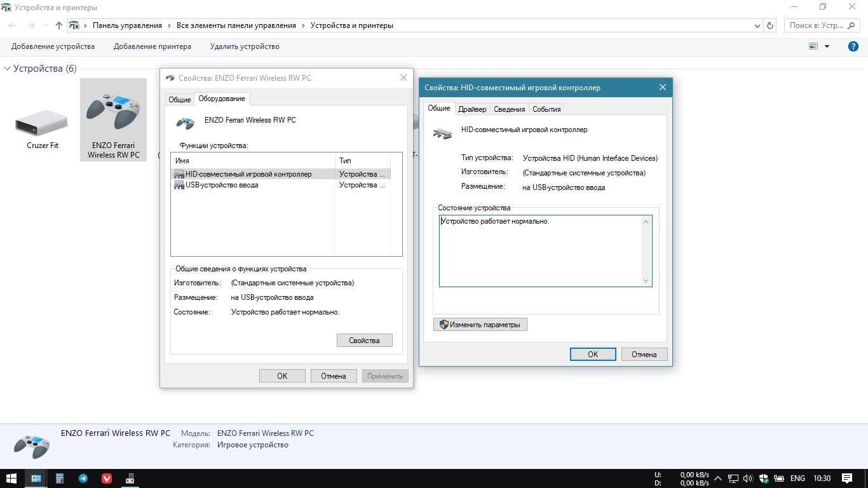The height and width of the screenshot is (488, 868).
Task: Open the События tab
Action: 546,109
